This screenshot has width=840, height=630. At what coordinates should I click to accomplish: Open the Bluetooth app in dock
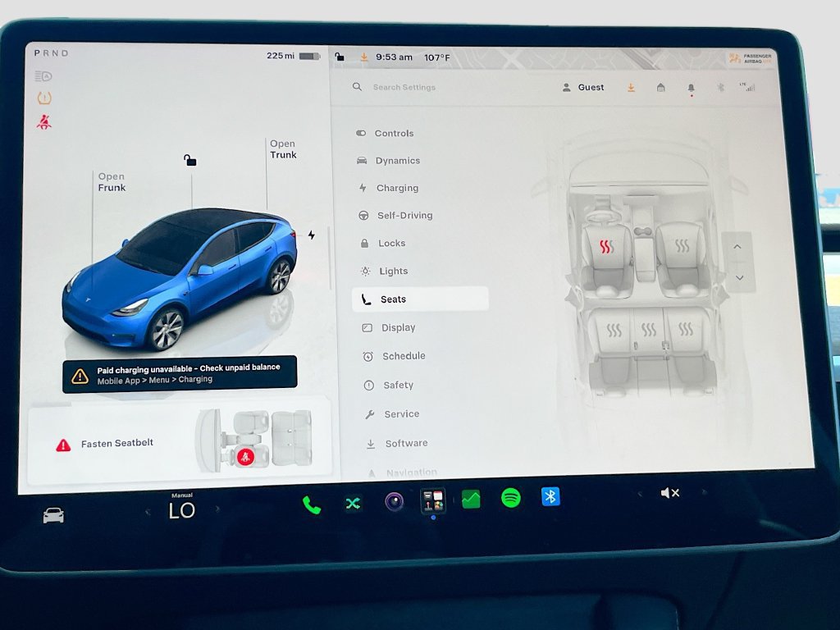click(550, 496)
